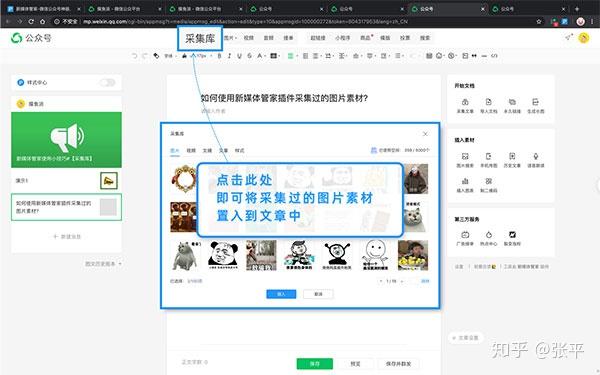Screen dimensions: 600x375
Task: Close the 采集库 dialog
Action: (x=425, y=134)
